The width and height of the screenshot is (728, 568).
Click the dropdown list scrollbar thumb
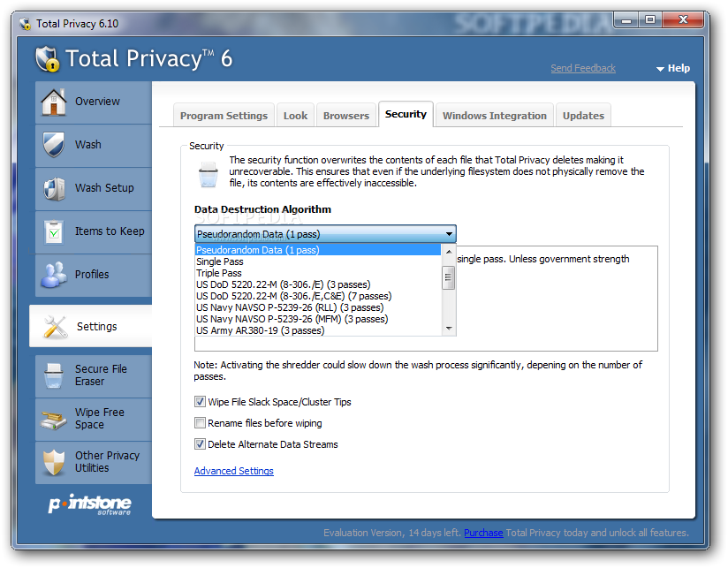[x=449, y=277]
